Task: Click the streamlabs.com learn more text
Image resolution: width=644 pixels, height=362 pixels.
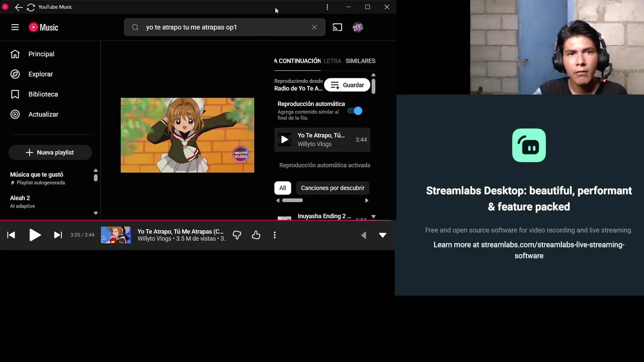Action: pos(529,250)
